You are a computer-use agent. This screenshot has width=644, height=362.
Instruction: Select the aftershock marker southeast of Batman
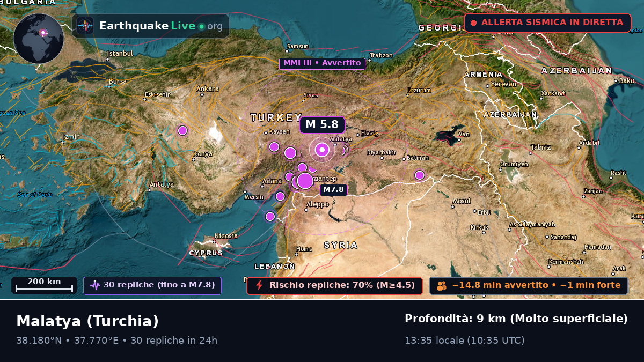420,175
